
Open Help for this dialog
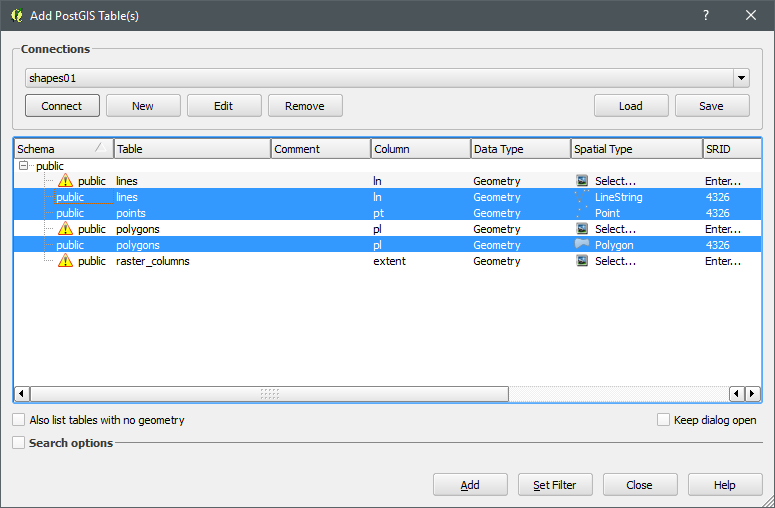725,485
